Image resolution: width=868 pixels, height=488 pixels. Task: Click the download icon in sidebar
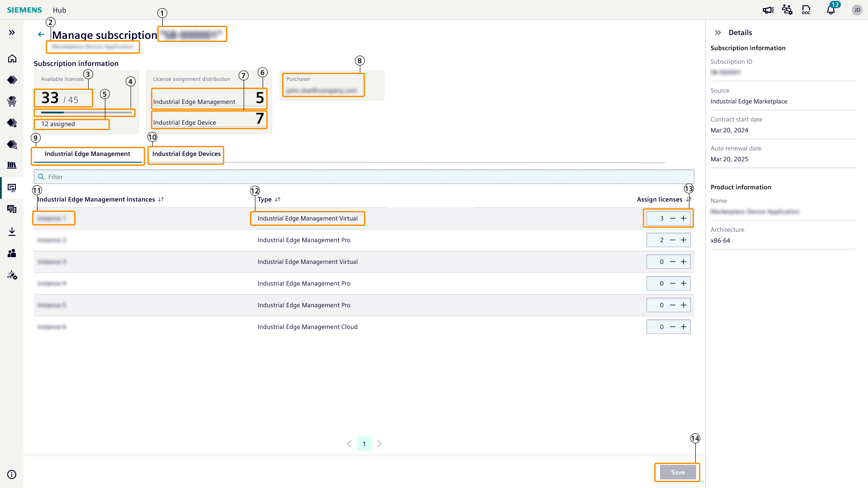[12, 232]
